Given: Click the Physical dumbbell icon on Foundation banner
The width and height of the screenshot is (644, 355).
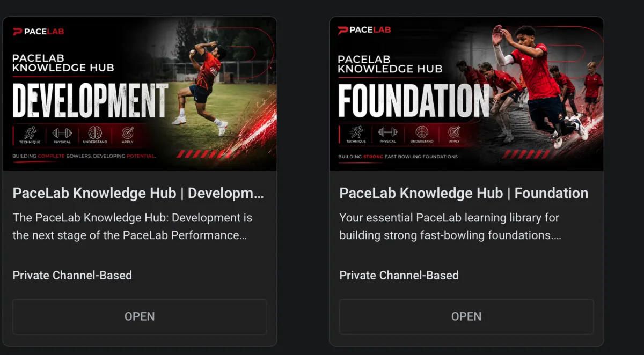Looking at the screenshot, I should (x=387, y=132).
